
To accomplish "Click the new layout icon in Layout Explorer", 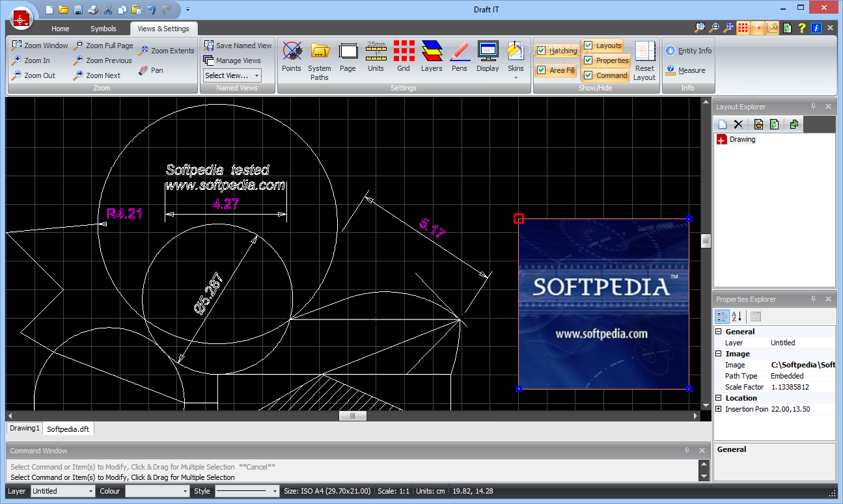I will pos(723,124).
